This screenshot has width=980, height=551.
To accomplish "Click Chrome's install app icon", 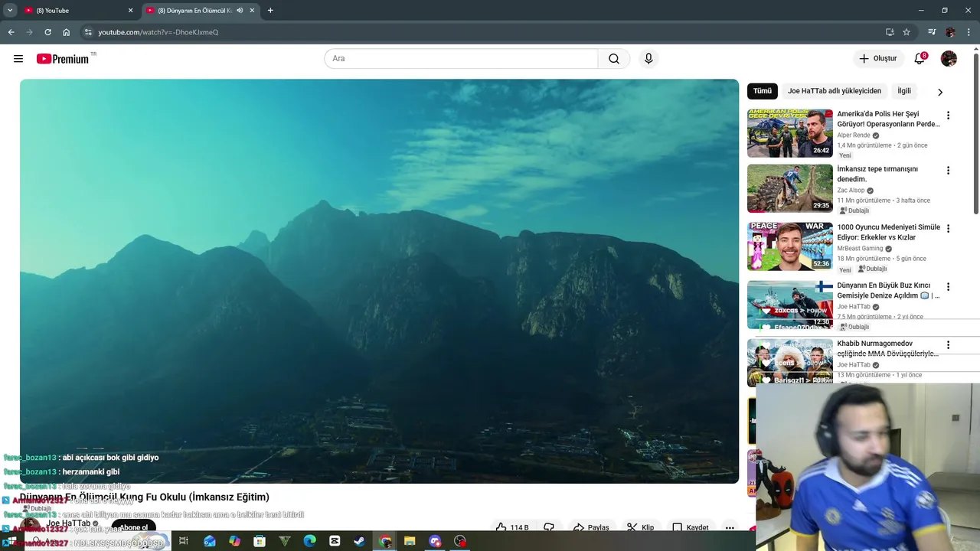I will pyautogui.click(x=890, y=32).
